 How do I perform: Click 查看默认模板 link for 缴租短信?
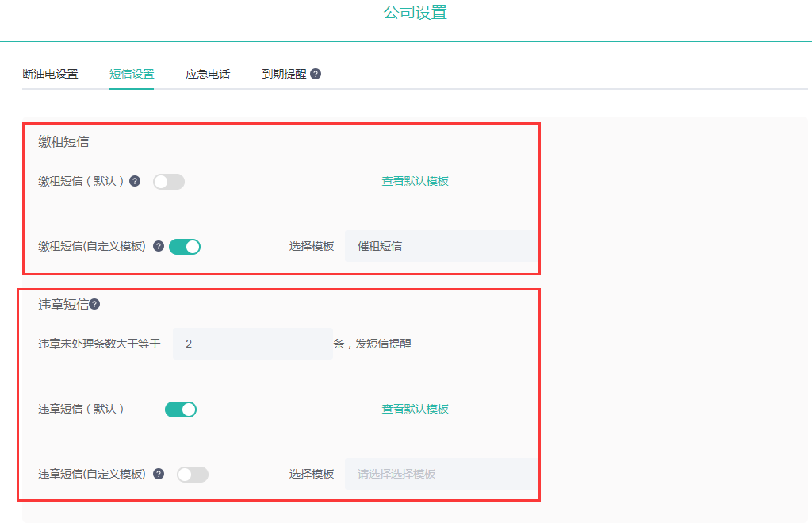coord(416,181)
